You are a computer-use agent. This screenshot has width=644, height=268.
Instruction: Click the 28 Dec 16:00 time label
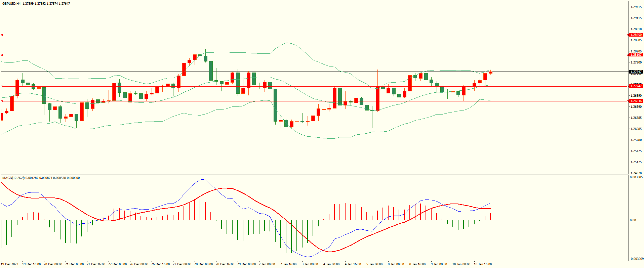click(225, 264)
